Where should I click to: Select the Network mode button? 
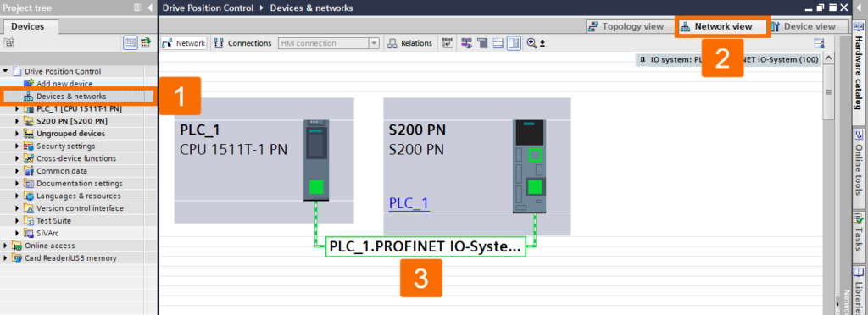184,43
